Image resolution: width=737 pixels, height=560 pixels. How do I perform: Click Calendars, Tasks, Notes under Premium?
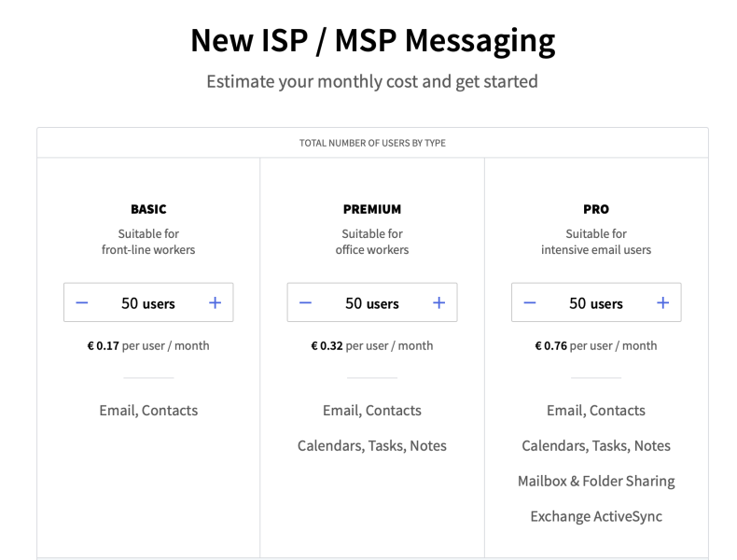tap(372, 446)
